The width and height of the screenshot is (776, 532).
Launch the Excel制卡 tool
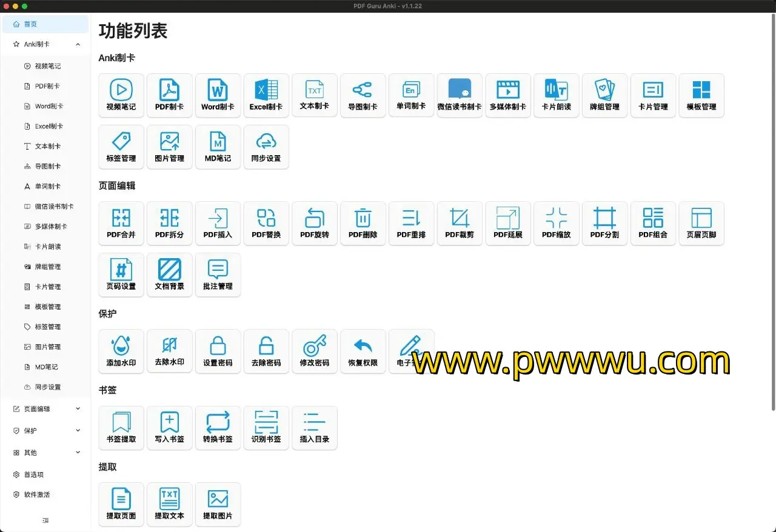pyautogui.click(x=266, y=95)
